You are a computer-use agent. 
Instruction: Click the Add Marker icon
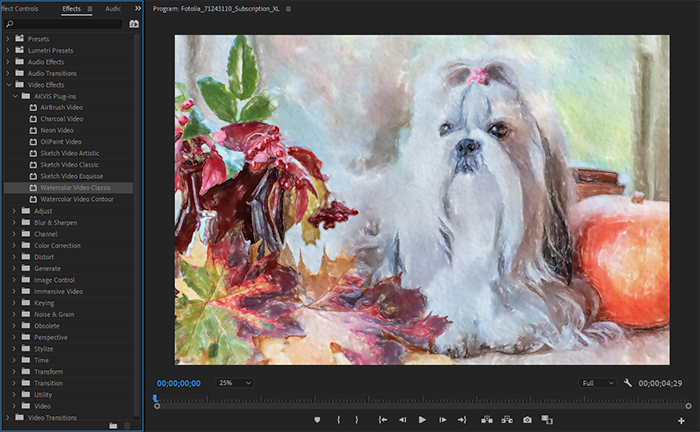point(318,420)
